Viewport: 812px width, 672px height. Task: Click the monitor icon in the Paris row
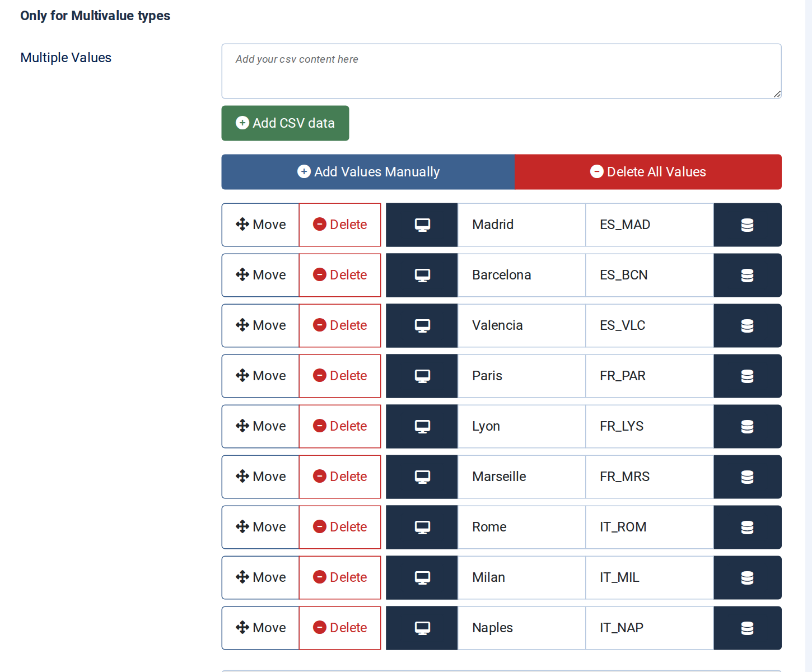point(422,376)
